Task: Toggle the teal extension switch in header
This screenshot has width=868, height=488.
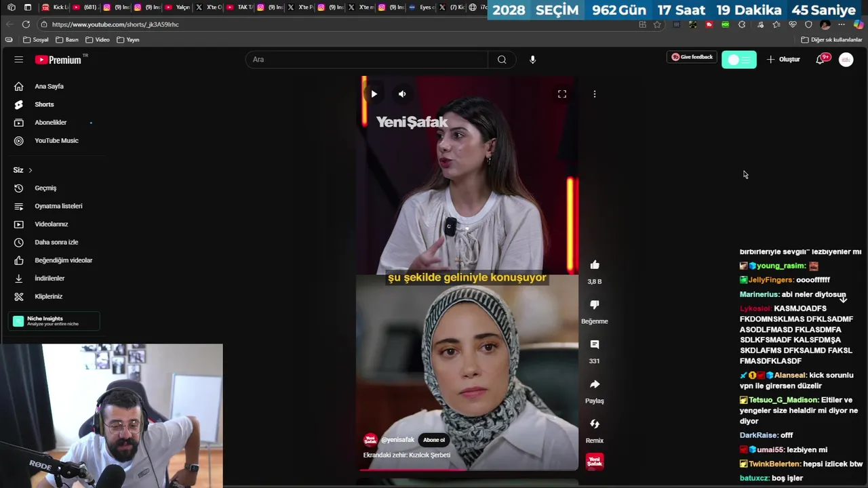Action: 738,60
